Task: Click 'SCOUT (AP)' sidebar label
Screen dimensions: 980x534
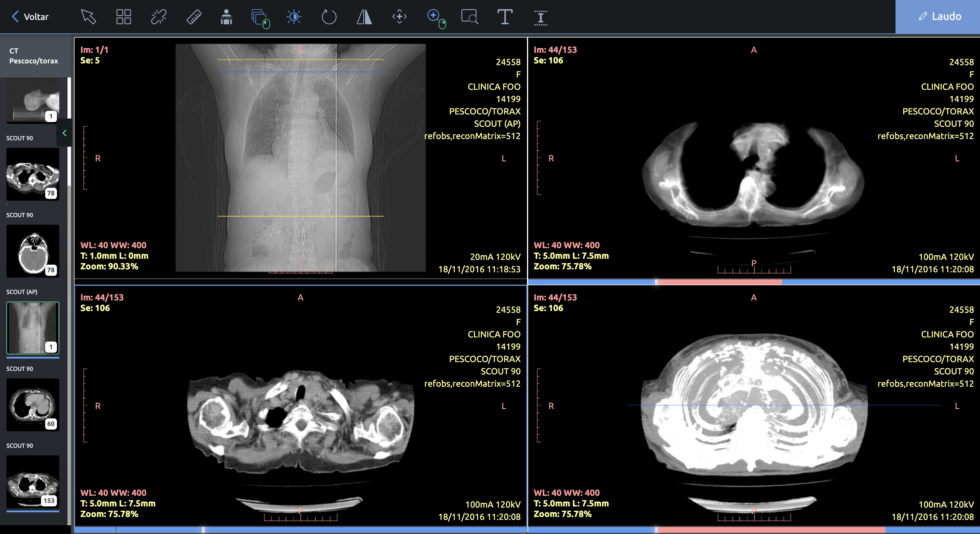Action: [x=22, y=292]
